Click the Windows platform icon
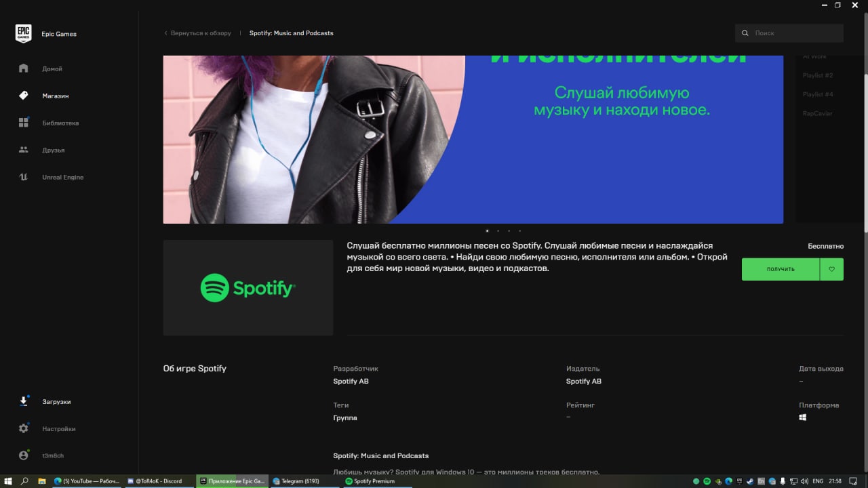This screenshot has height=488, width=868. (x=803, y=418)
